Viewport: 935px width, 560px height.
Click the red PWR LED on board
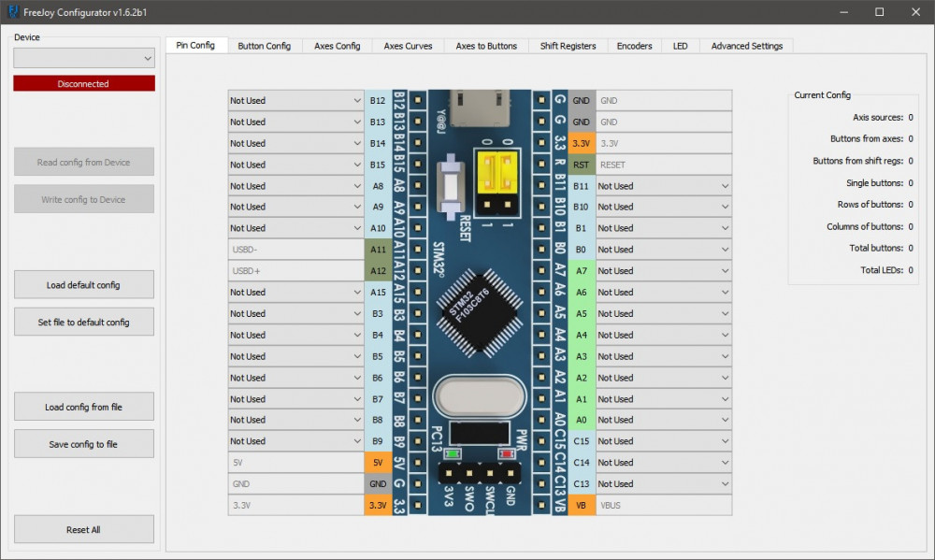tap(506, 453)
